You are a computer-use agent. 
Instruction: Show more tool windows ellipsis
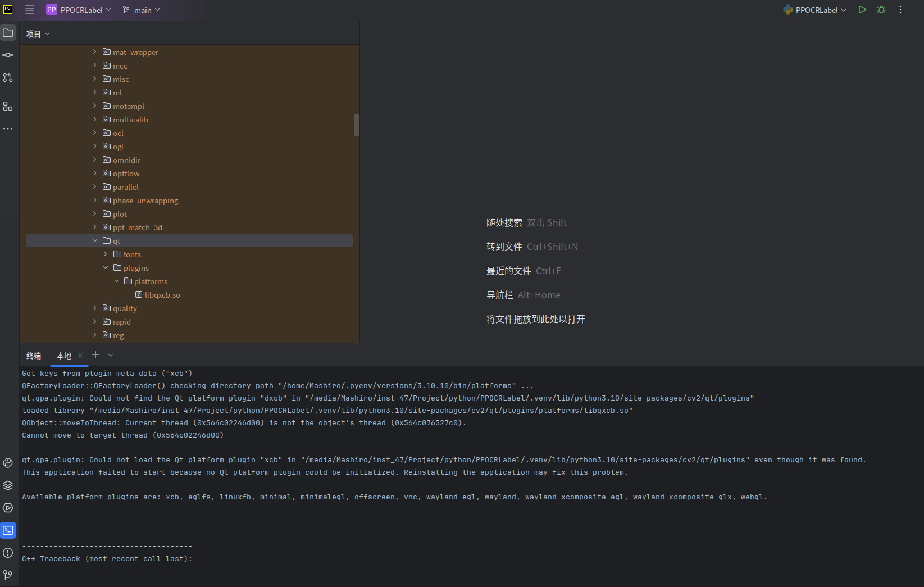click(8, 129)
